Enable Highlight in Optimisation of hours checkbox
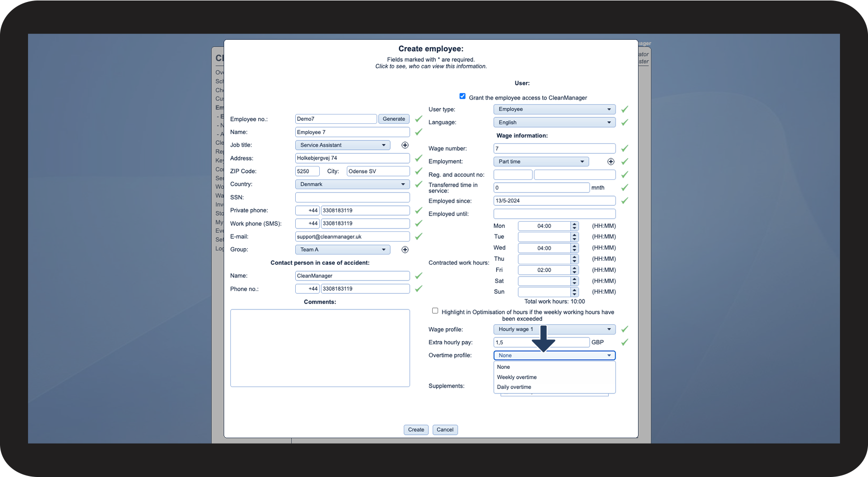This screenshot has height=477, width=868. point(435,310)
